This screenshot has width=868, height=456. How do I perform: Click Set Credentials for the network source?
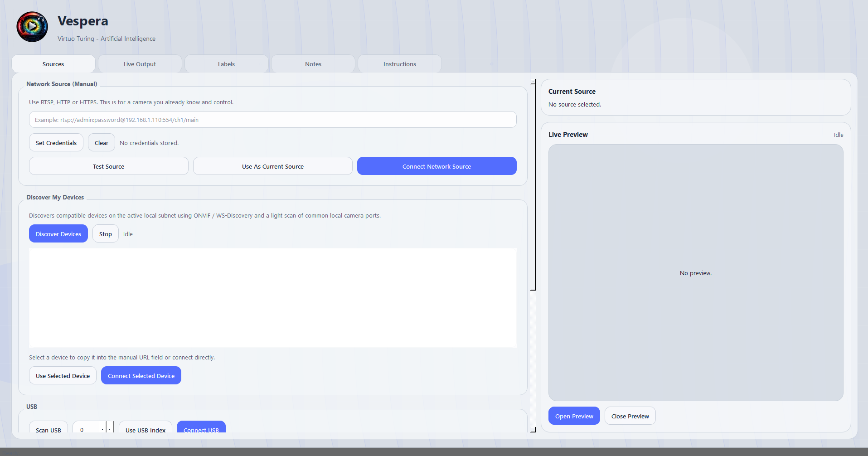point(56,142)
